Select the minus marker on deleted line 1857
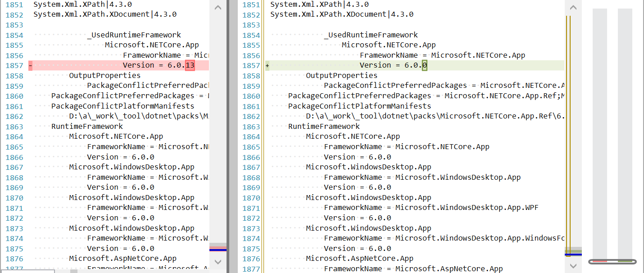Image resolution: width=644 pixels, height=273 pixels. 30,65
